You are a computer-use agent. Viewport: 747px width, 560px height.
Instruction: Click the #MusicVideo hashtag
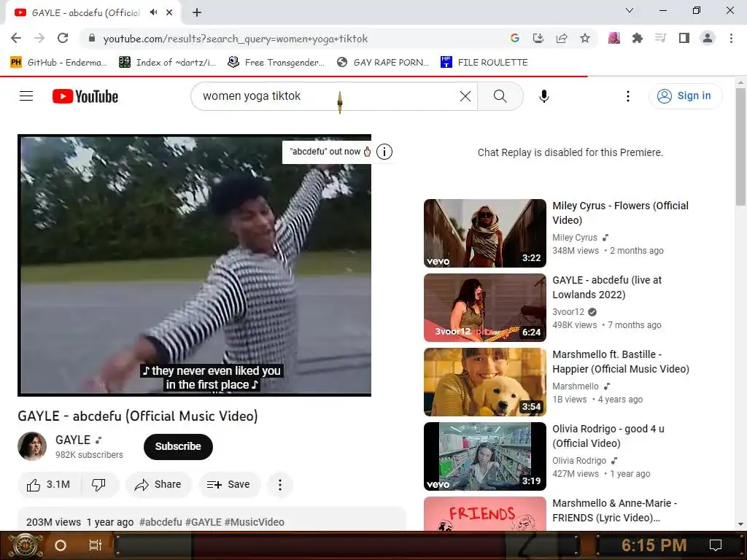[255, 522]
